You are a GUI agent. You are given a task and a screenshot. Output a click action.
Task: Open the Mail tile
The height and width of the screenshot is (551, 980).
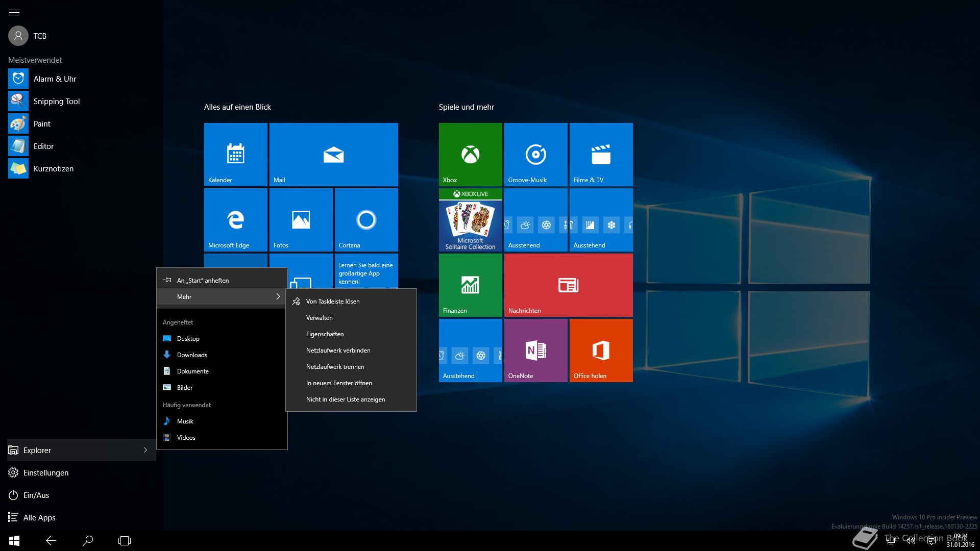[334, 155]
